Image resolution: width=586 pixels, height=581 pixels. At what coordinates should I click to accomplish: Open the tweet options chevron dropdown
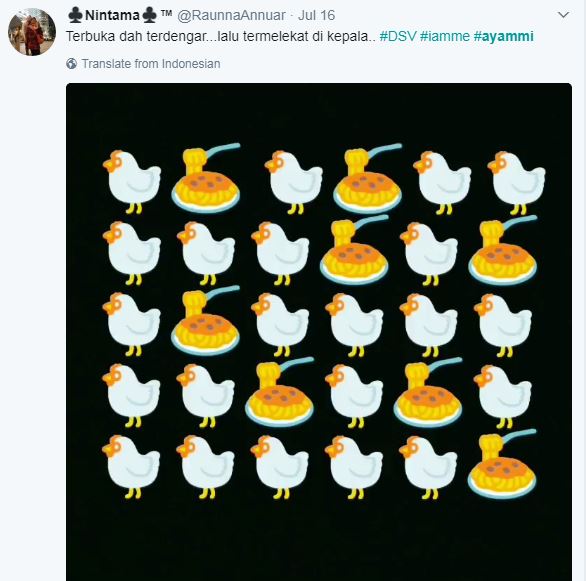tap(563, 15)
